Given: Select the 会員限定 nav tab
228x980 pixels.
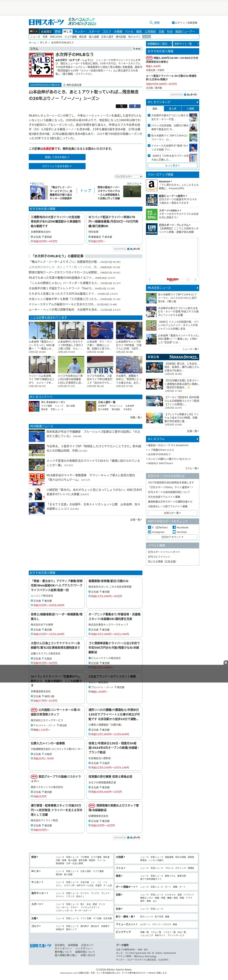Looking at the screenshot, I should 46,32.
